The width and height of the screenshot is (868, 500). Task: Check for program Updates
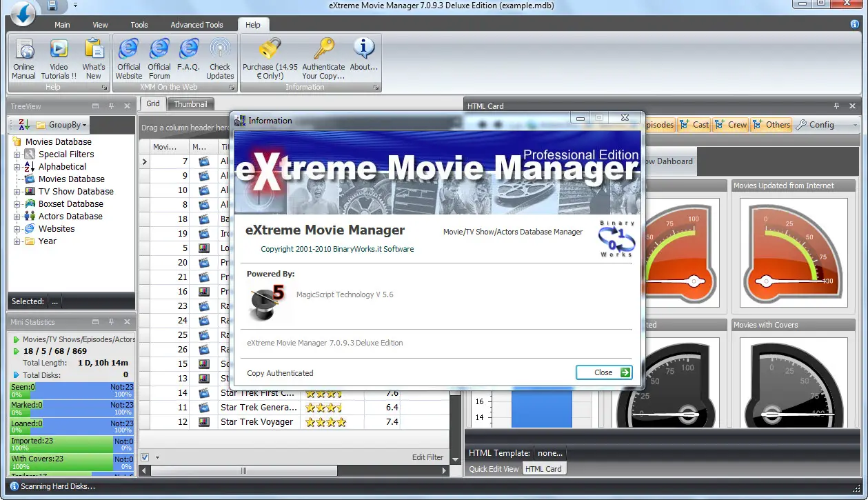[x=220, y=59]
